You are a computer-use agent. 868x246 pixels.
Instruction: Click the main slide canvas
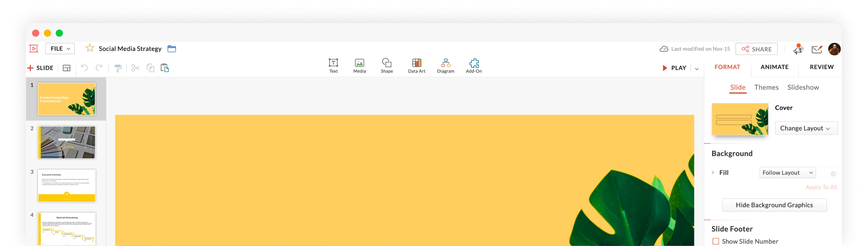[x=404, y=180]
